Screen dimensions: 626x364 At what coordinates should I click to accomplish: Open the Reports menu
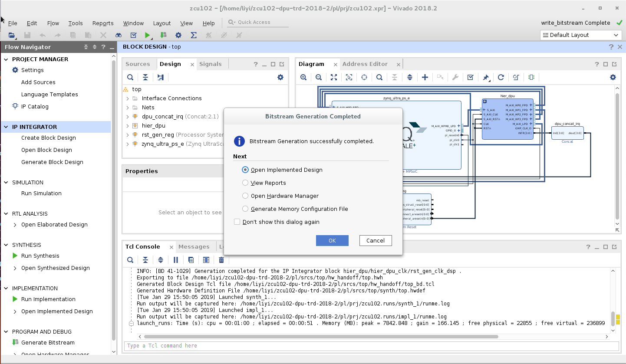click(103, 23)
